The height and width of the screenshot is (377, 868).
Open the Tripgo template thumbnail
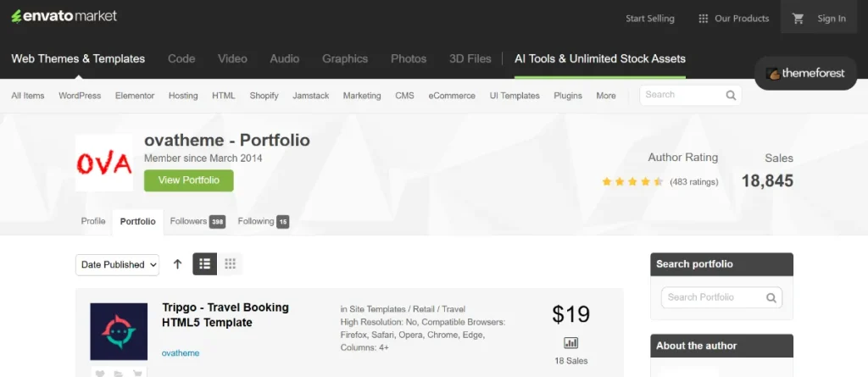pyautogui.click(x=119, y=331)
